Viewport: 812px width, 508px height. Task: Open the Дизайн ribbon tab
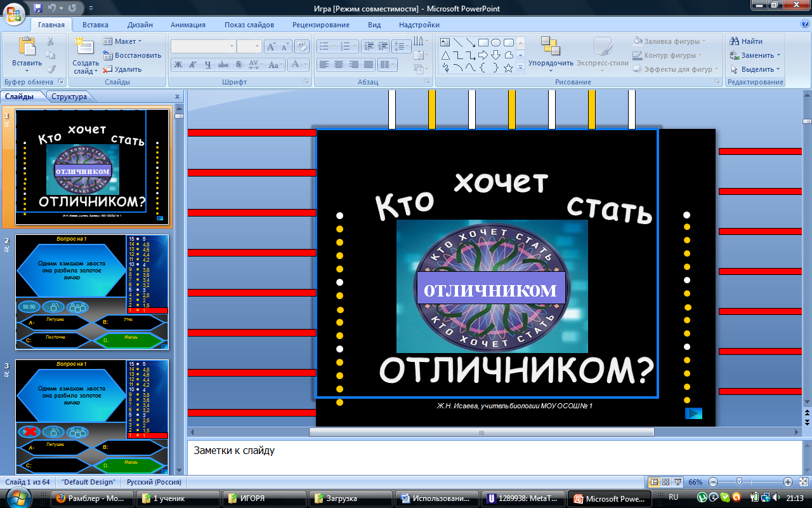(x=140, y=25)
